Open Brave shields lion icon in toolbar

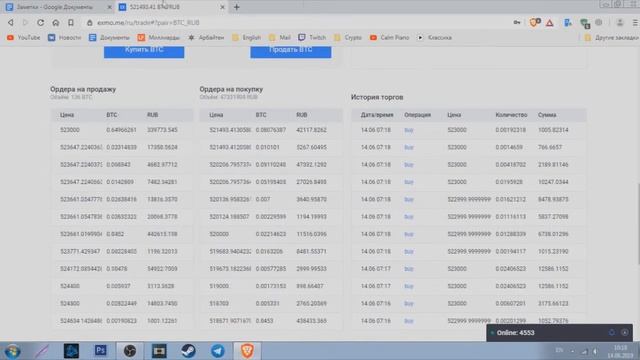tap(534, 22)
